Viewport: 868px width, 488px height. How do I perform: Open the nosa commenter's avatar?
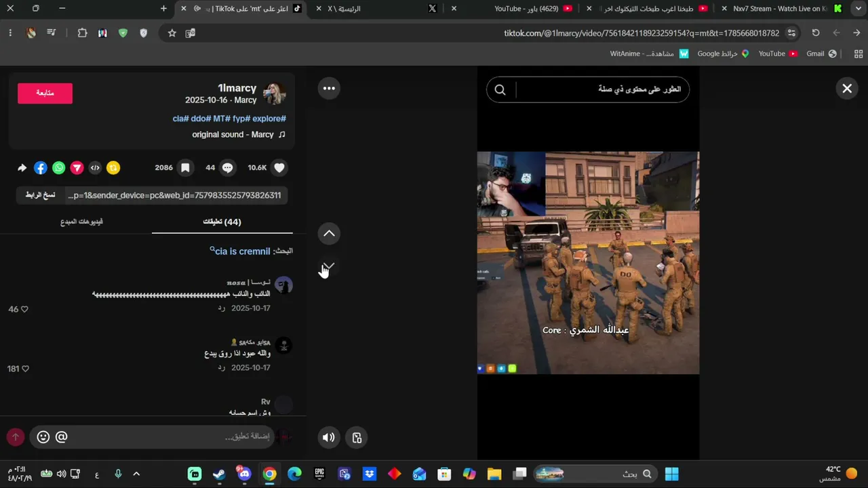(283, 285)
